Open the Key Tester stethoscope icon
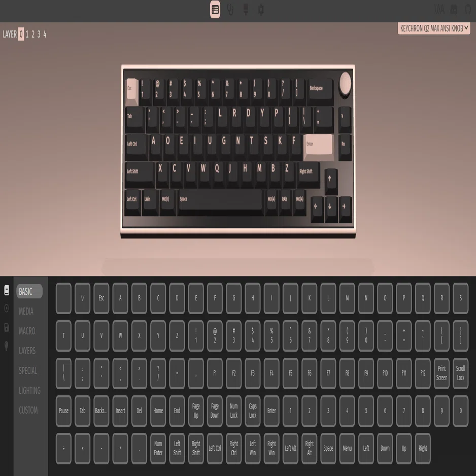 pos(230,10)
